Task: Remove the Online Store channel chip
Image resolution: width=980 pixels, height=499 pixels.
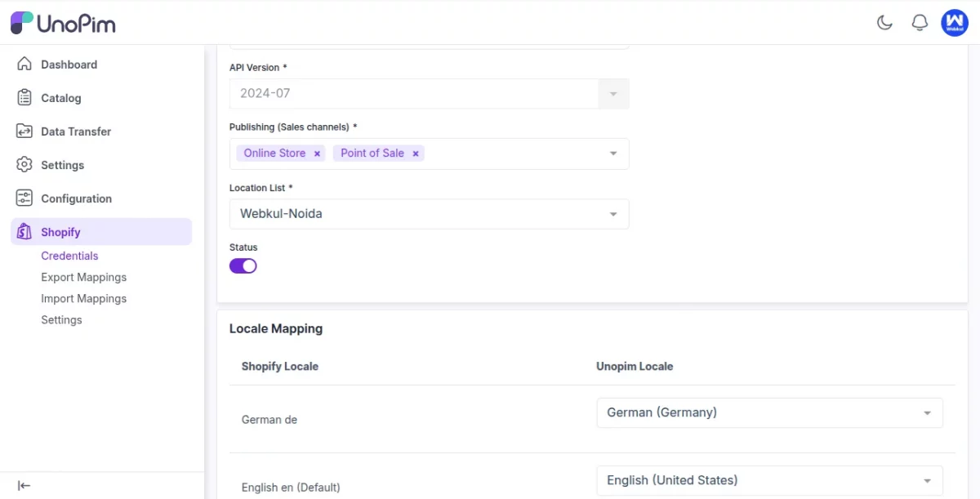Action: [317, 153]
